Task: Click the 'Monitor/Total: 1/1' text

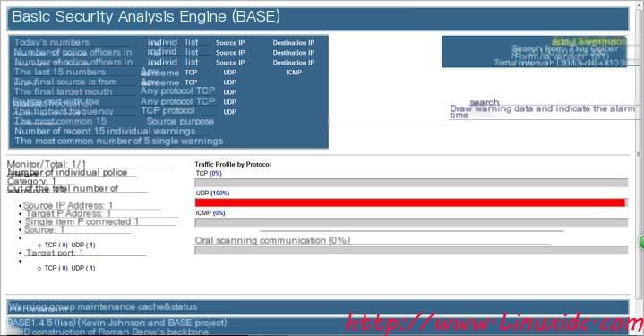Action: coord(47,164)
